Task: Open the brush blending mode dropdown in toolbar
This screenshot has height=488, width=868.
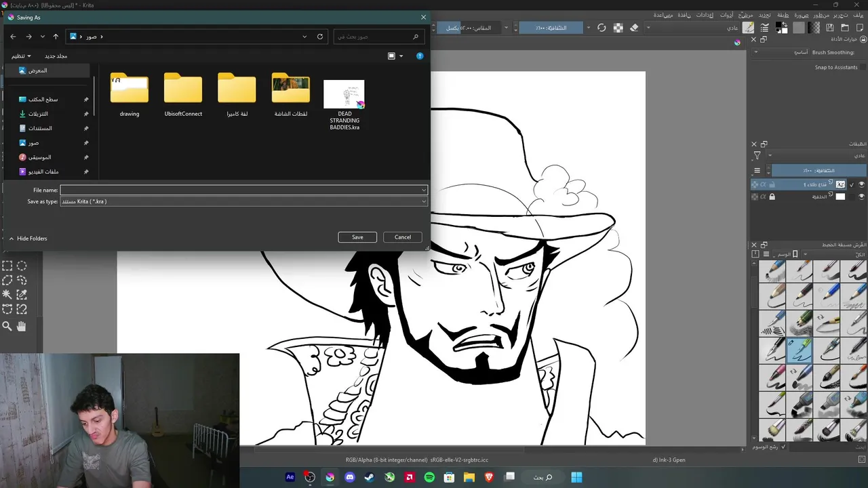Action: click(693, 28)
